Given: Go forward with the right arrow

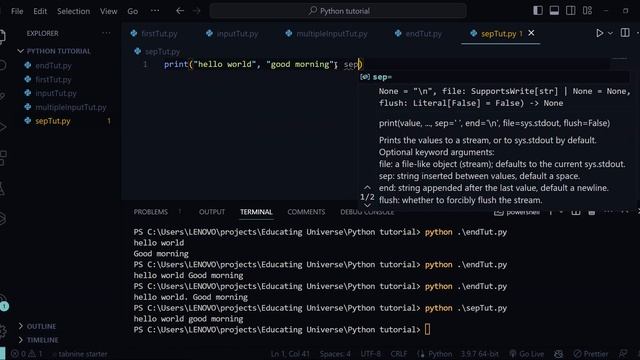Looking at the screenshot, I should (x=196, y=11).
